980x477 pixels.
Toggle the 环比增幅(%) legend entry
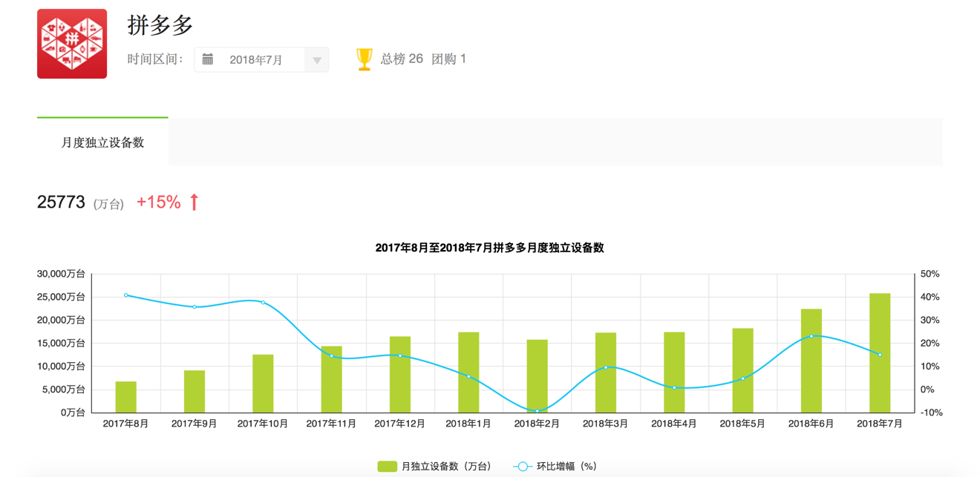click(x=555, y=467)
